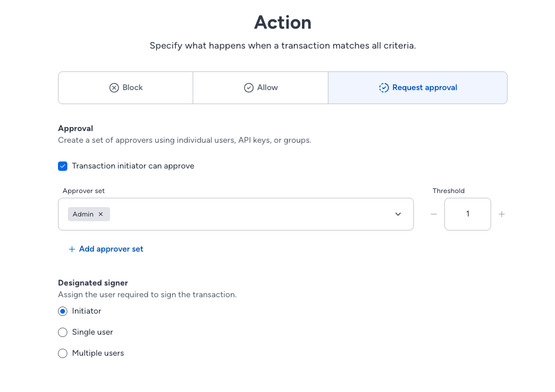This screenshot has height=392, width=555.
Task: Click the dashed-circle Request approval icon
Action: 383,88
